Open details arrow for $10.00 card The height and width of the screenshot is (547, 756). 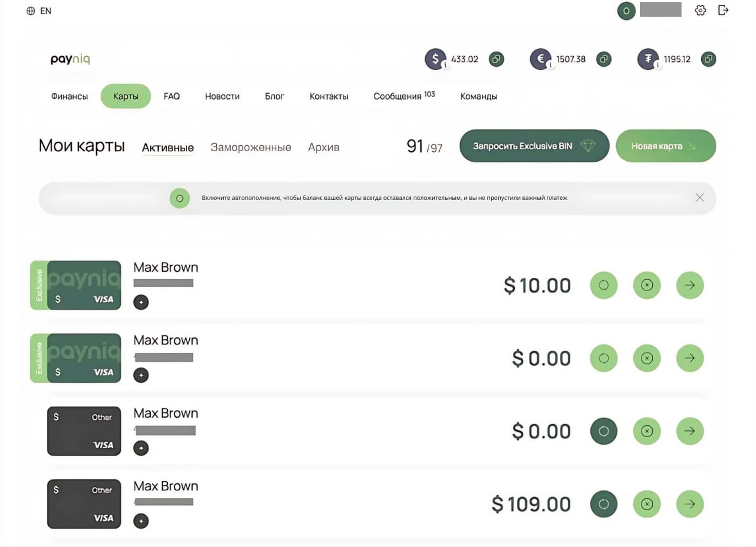pos(690,285)
